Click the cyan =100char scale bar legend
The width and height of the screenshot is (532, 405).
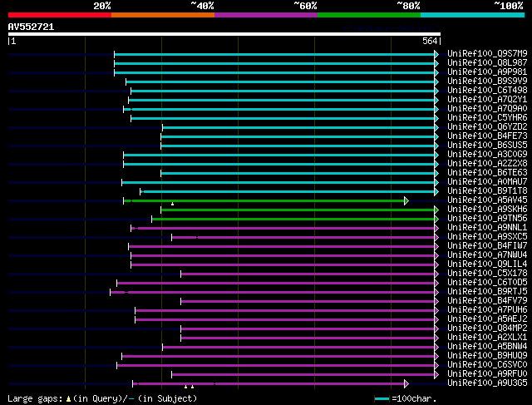point(382,399)
